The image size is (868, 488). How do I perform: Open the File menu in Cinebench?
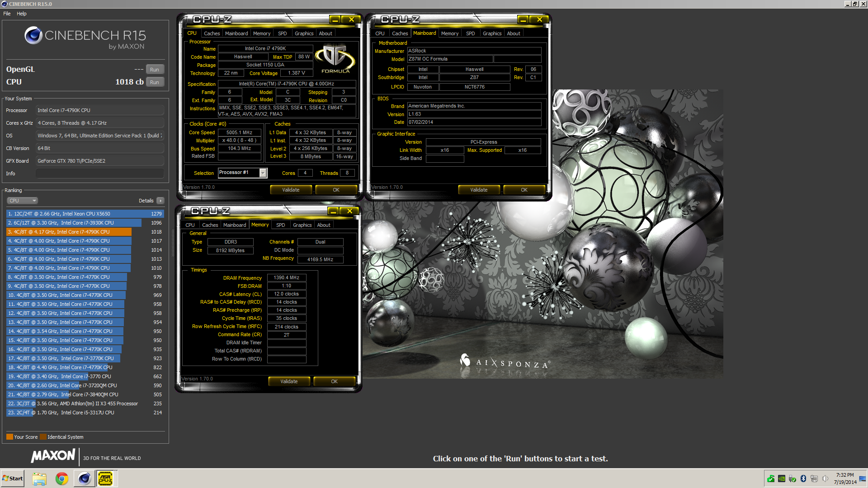[x=7, y=14]
